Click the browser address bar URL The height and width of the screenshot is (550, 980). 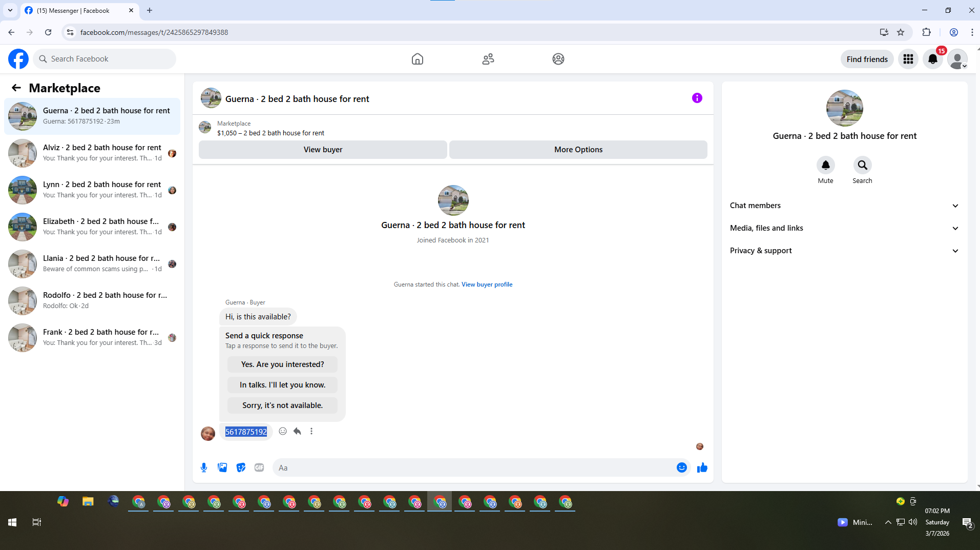pos(154,32)
